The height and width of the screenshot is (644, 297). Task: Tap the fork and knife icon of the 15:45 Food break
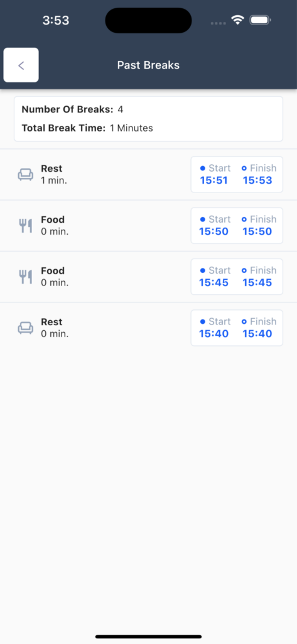tap(26, 277)
